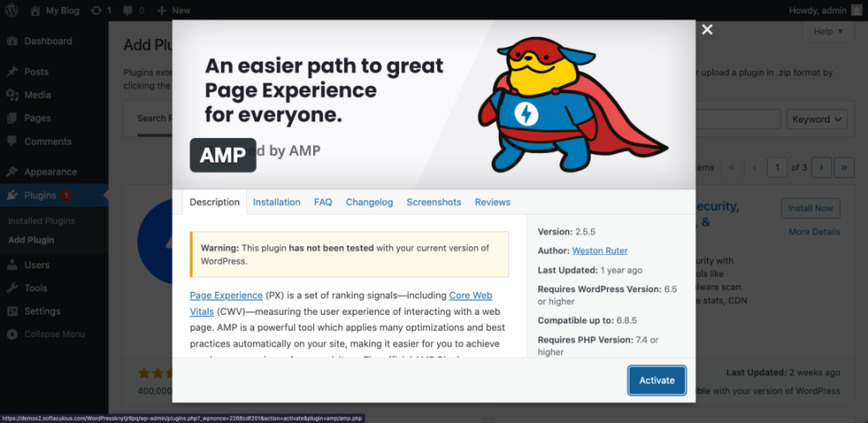Open the New content menu
Screen dimensions: 868x423
tap(173, 10)
